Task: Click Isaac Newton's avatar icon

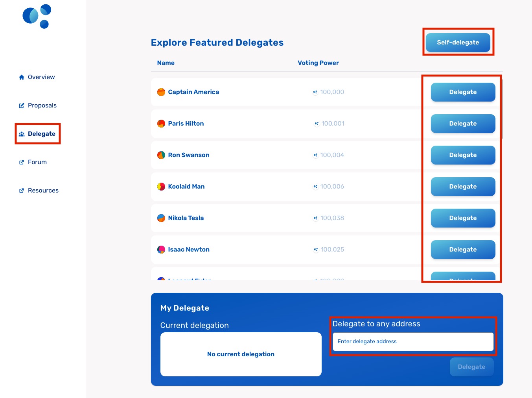Action: 161,250
